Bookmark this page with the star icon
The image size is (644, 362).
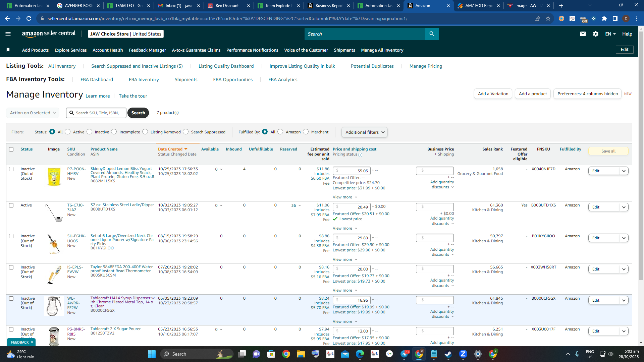(x=548, y=18)
